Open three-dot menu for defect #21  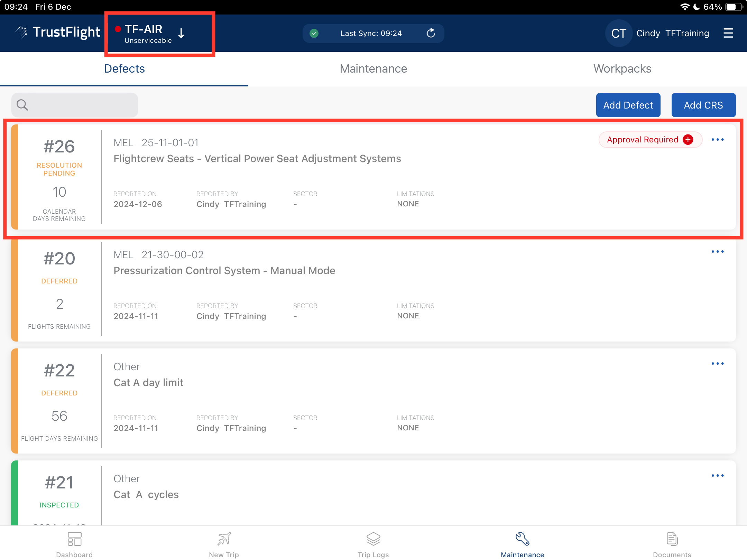coord(718,476)
